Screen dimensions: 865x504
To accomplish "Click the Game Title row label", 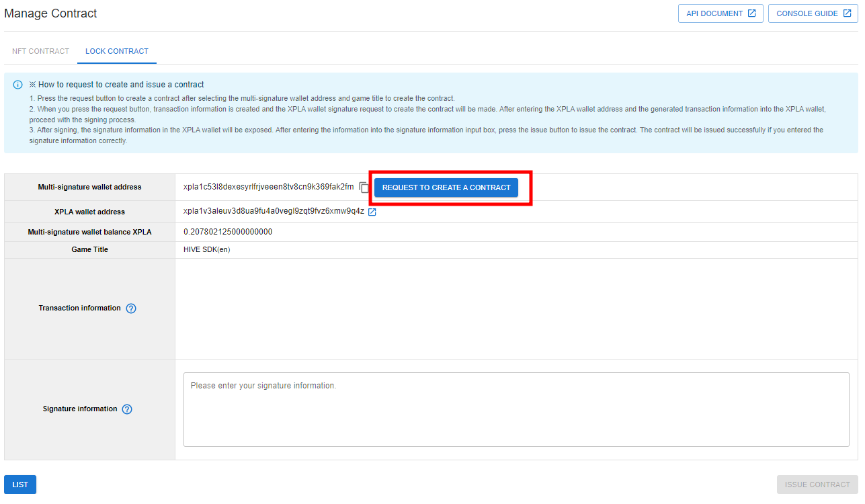I will click(x=89, y=249).
